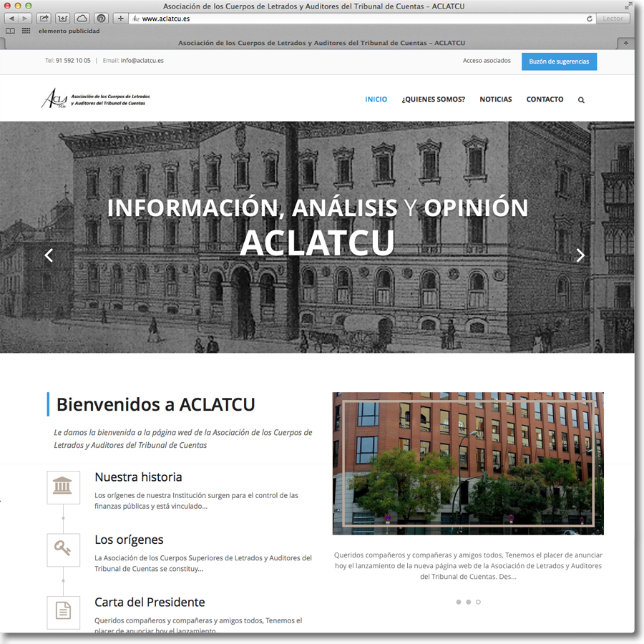Open the Reading List book icon
This screenshot has height=644, width=644.
pos(10,31)
